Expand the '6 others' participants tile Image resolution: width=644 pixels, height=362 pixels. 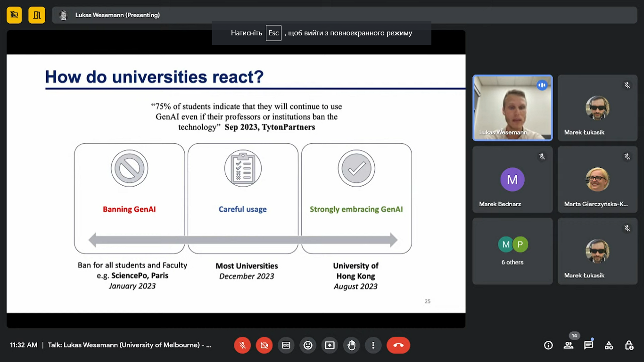click(x=512, y=251)
